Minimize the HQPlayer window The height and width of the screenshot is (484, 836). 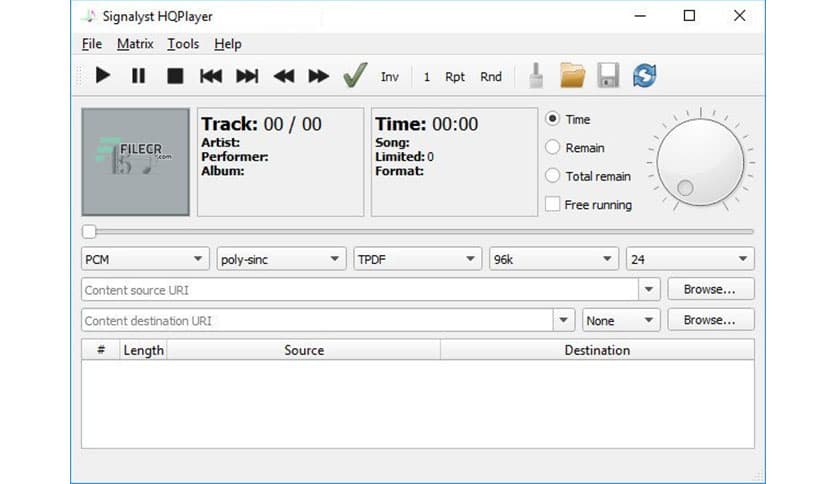[x=640, y=16]
